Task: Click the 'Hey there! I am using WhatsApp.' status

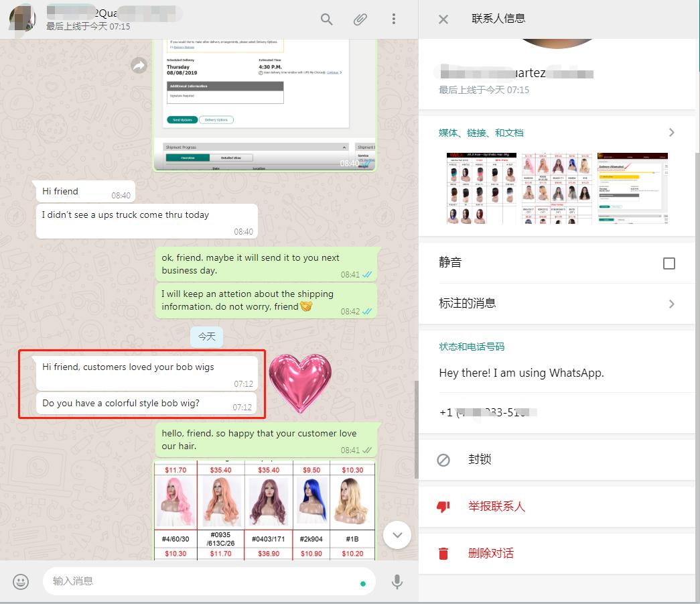Action: point(521,373)
